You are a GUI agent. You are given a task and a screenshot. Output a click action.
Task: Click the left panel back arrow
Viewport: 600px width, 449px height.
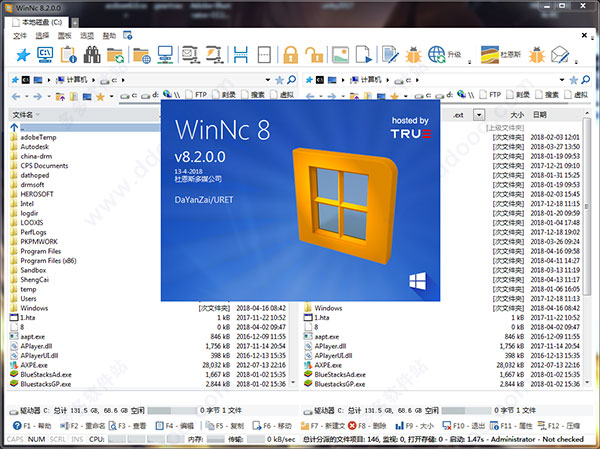pyautogui.click(x=16, y=96)
